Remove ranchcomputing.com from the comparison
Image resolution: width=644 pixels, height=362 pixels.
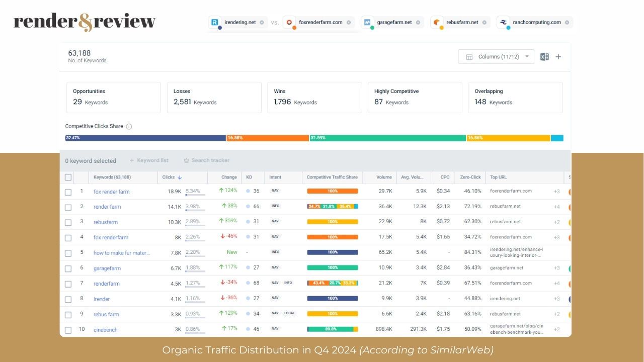click(x=567, y=23)
